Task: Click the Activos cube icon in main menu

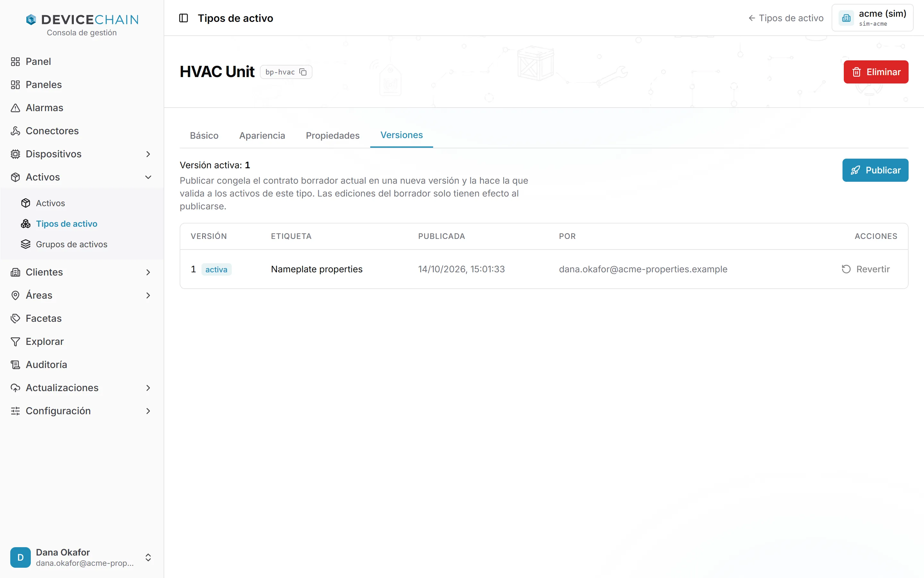Action: 15,177
